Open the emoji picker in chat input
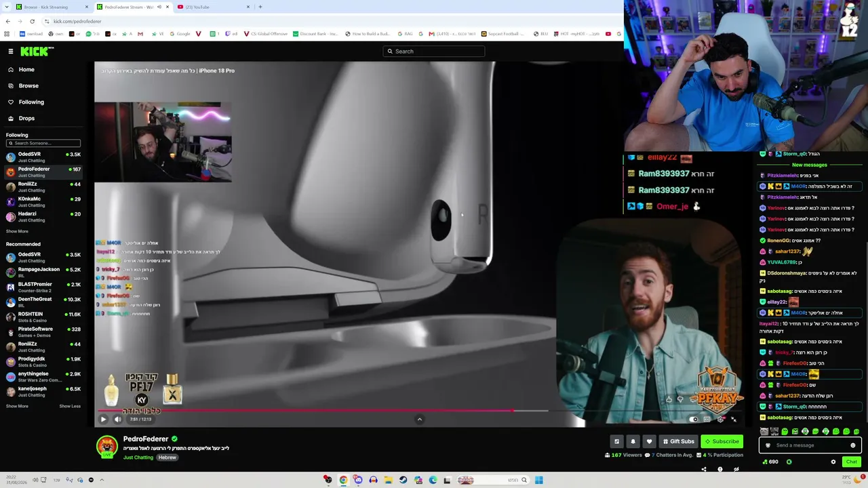 [853, 445]
